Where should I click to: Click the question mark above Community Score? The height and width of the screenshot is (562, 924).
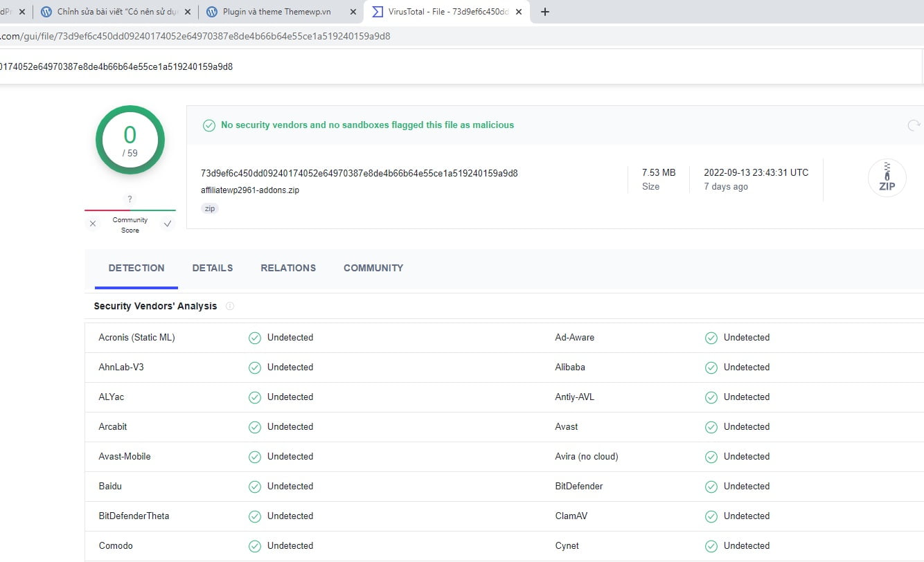pos(130,199)
